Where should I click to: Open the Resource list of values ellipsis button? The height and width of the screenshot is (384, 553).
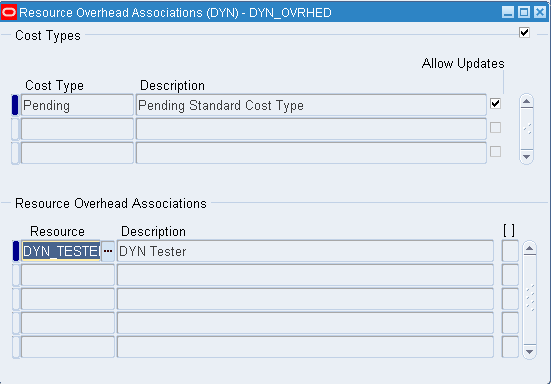pos(108,251)
